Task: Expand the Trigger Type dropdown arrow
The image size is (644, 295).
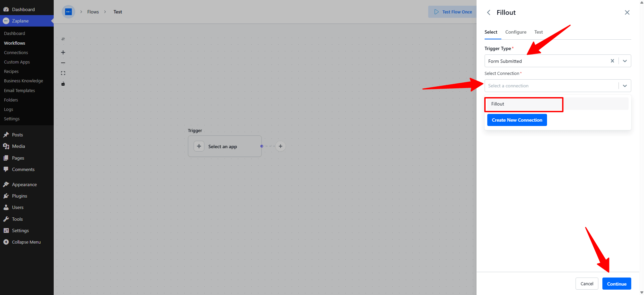Action: (x=625, y=61)
